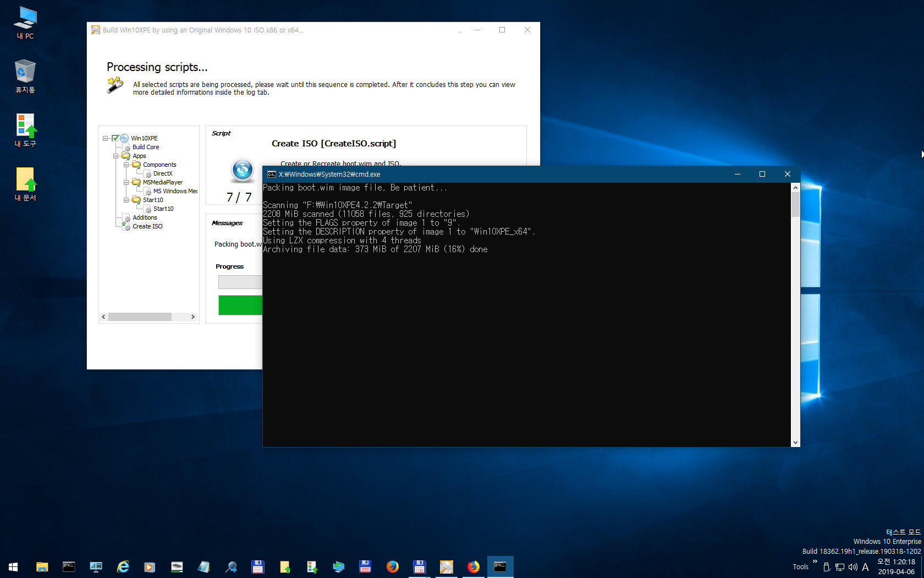
Task: Select the DirectX script item
Action: pos(163,173)
